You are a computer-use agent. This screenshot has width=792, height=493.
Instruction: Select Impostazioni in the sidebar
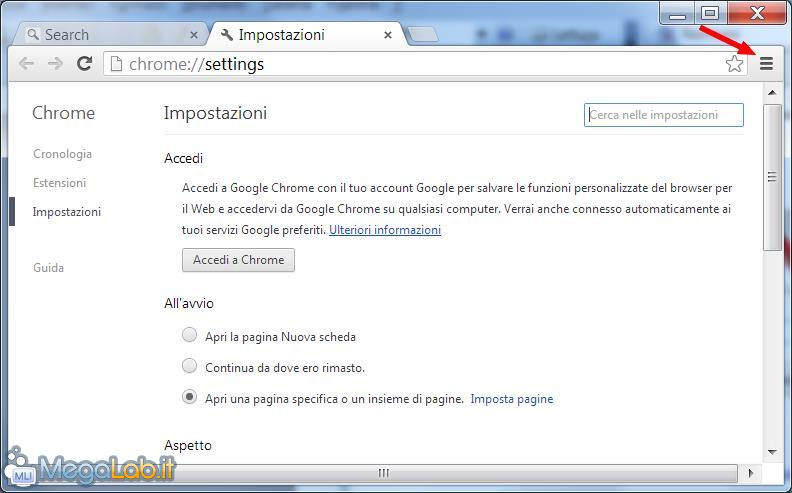(67, 212)
